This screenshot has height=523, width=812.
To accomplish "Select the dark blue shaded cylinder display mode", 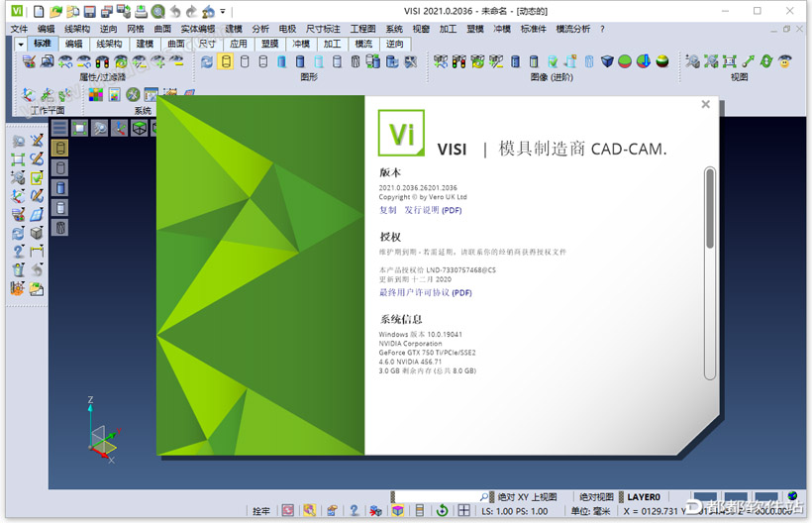I will pyautogui.click(x=300, y=62).
